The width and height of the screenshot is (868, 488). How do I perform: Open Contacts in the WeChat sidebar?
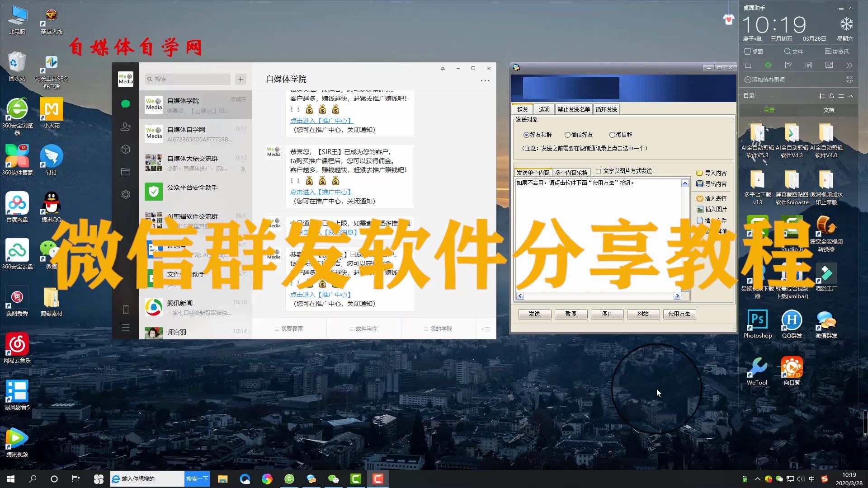pos(125,127)
